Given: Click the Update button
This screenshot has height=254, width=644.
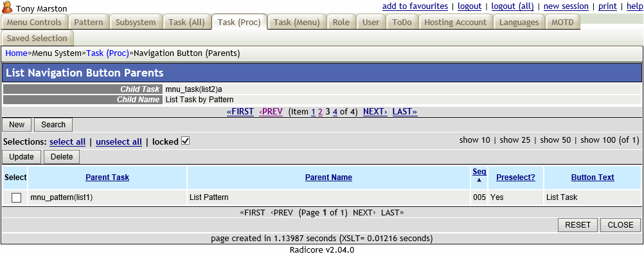Looking at the screenshot, I should coord(21,157).
